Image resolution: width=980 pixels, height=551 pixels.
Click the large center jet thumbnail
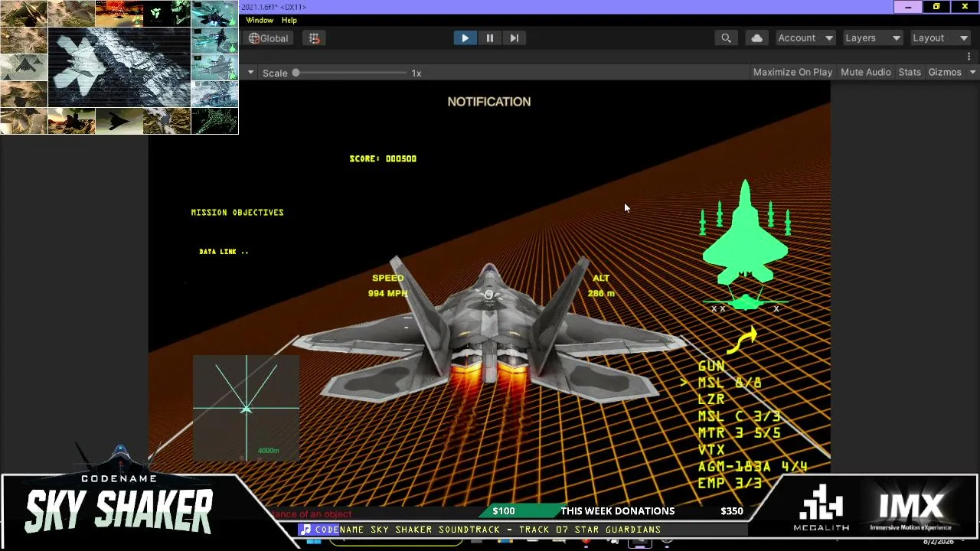[x=119, y=67]
